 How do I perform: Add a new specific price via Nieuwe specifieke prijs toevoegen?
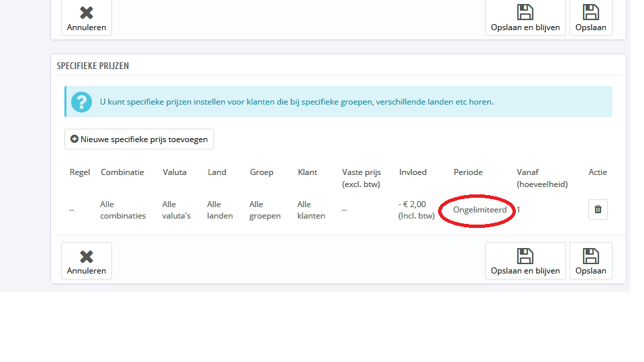(139, 139)
